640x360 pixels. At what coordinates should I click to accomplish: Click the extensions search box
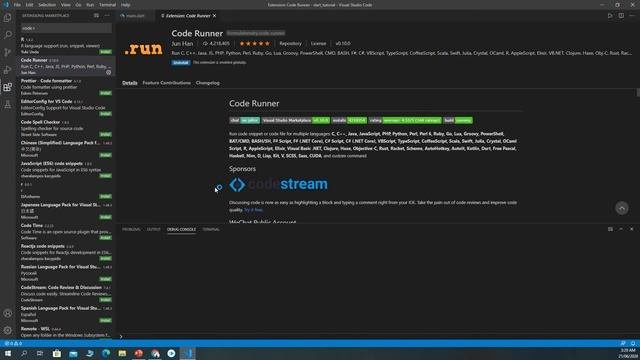click(x=66, y=28)
